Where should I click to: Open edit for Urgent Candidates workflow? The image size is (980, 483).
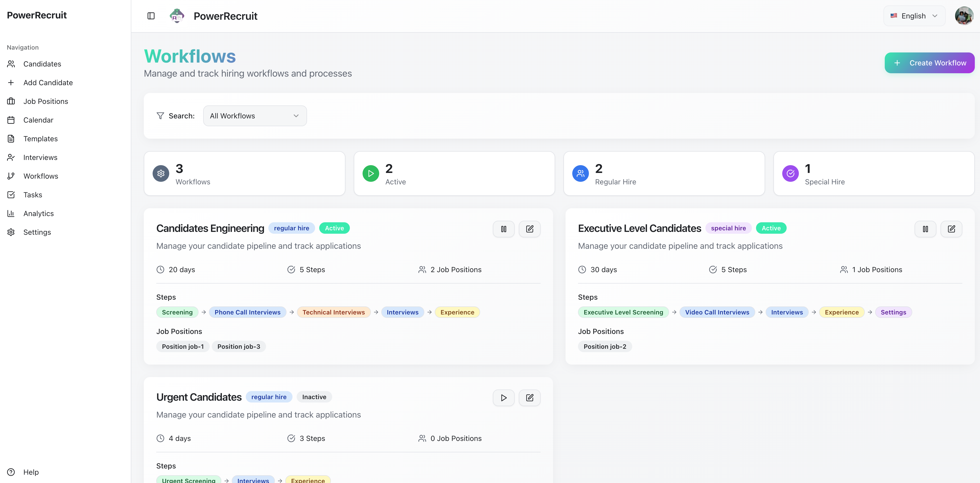(529, 398)
